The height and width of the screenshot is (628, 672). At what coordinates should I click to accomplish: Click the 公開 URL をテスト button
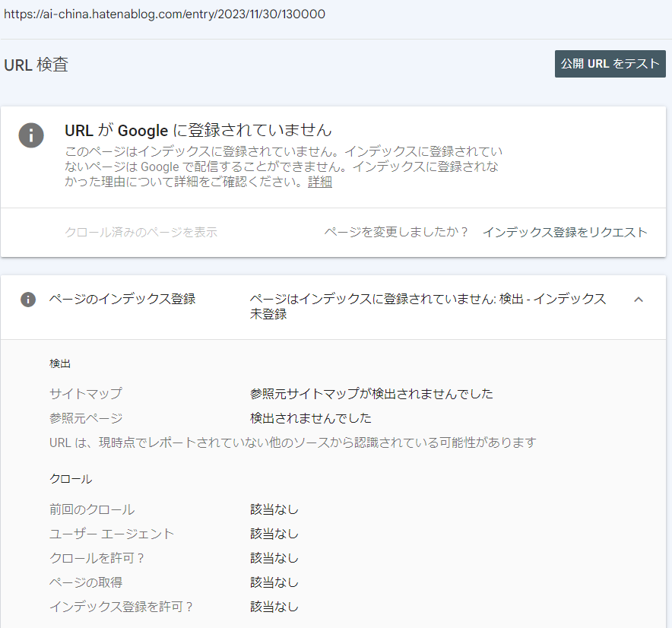coord(610,64)
